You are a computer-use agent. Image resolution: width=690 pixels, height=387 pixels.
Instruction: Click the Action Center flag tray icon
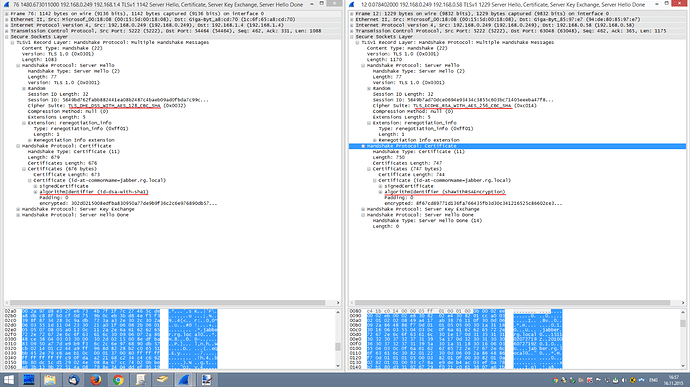(598, 380)
